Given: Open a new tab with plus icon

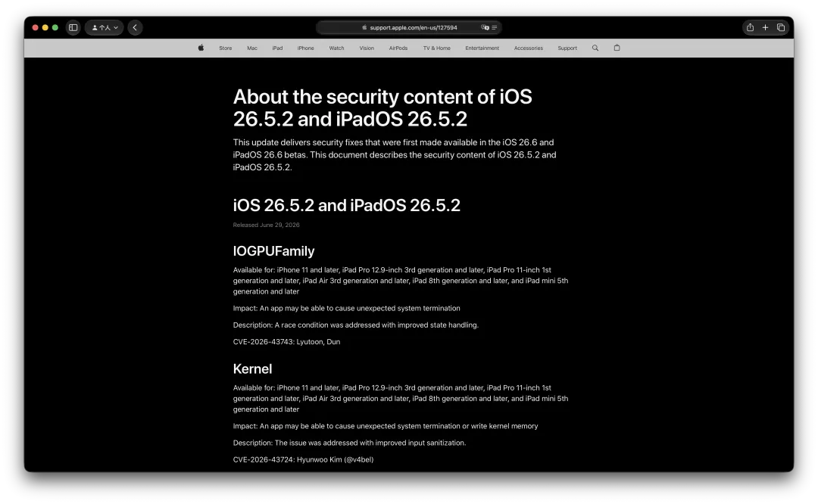Looking at the screenshot, I should (x=765, y=28).
